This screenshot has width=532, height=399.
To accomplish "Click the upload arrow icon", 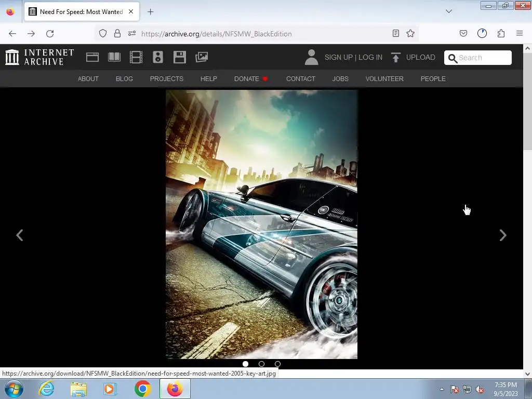I will [395, 57].
